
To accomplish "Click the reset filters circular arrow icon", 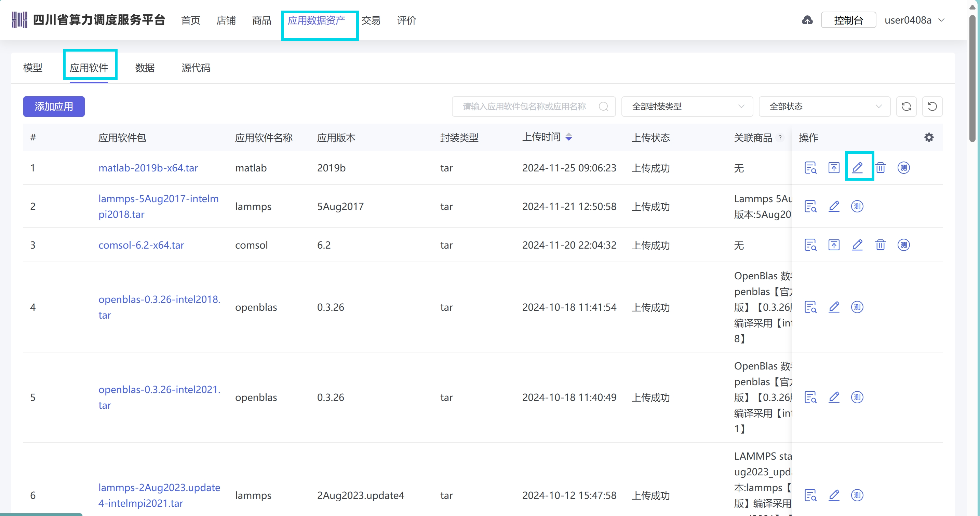I will pos(932,107).
